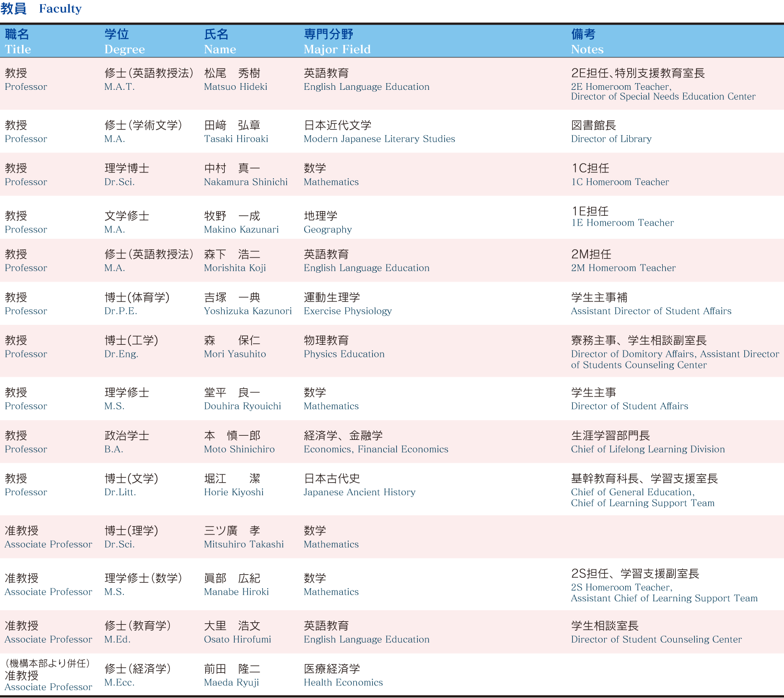784x698 pixels.
Task: Select the name 'Maeda Ryuji'
Action: coord(232,682)
